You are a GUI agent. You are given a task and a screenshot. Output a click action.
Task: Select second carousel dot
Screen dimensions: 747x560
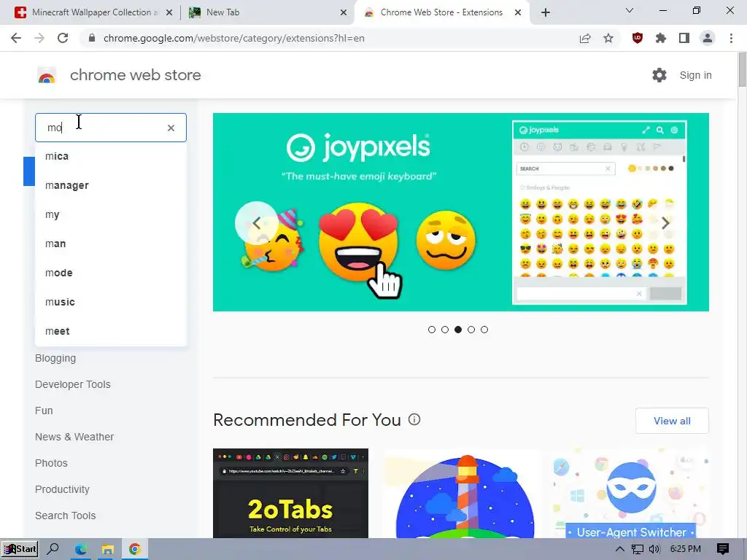(445, 330)
